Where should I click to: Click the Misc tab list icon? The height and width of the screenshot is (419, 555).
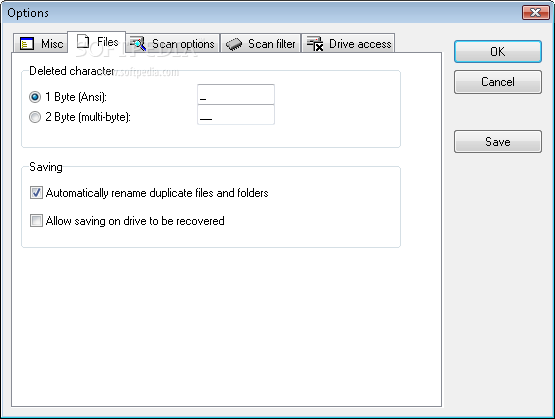(x=27, y=44)
